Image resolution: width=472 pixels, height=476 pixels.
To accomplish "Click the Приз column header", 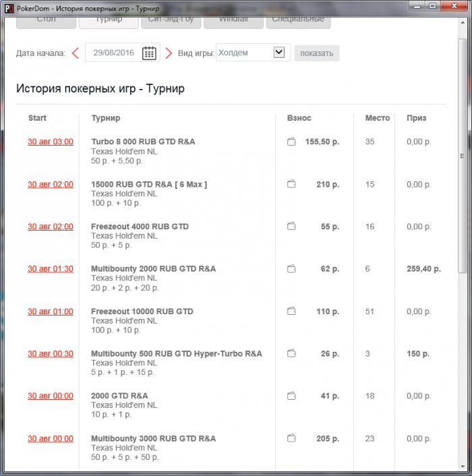I will point(417,118).
